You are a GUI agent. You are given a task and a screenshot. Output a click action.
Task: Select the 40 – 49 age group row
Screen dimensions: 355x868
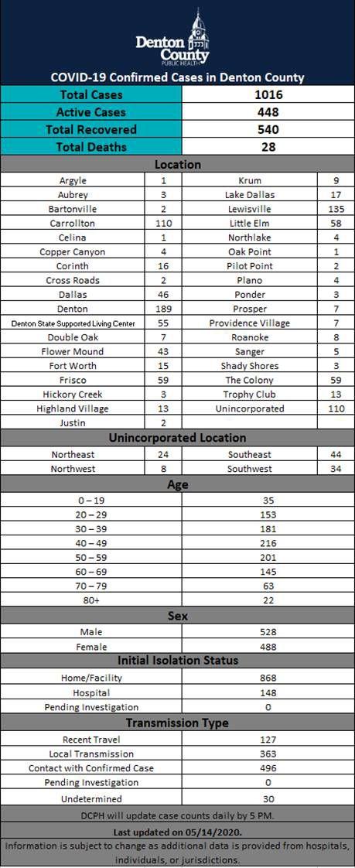tap(177, 543)
